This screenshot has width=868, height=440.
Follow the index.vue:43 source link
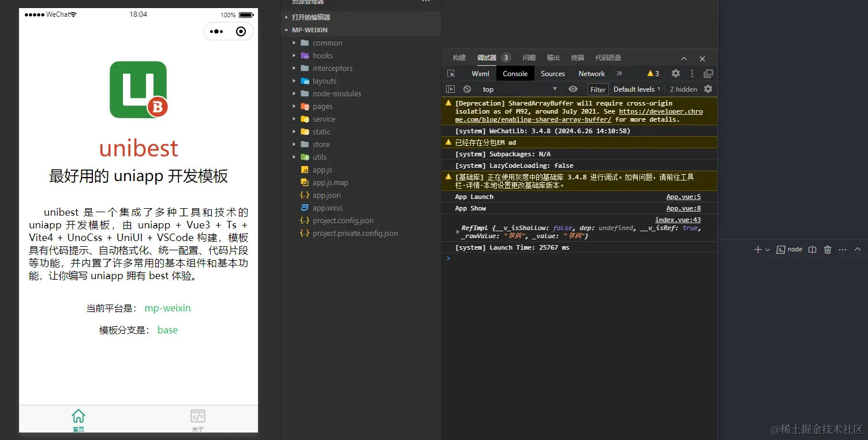[678, 220]
